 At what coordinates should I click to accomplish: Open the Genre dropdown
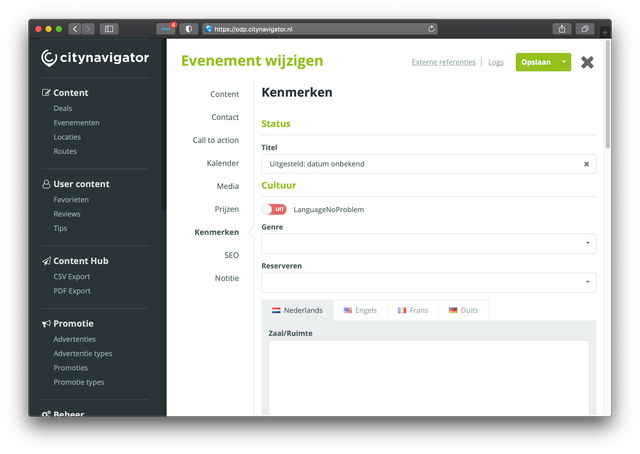tap(429, 244)
